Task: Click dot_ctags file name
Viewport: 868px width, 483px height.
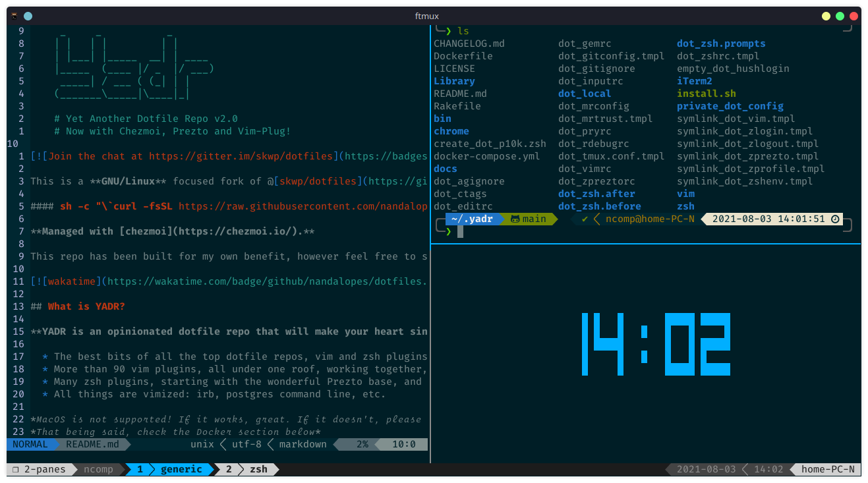Action: (460, 194)
